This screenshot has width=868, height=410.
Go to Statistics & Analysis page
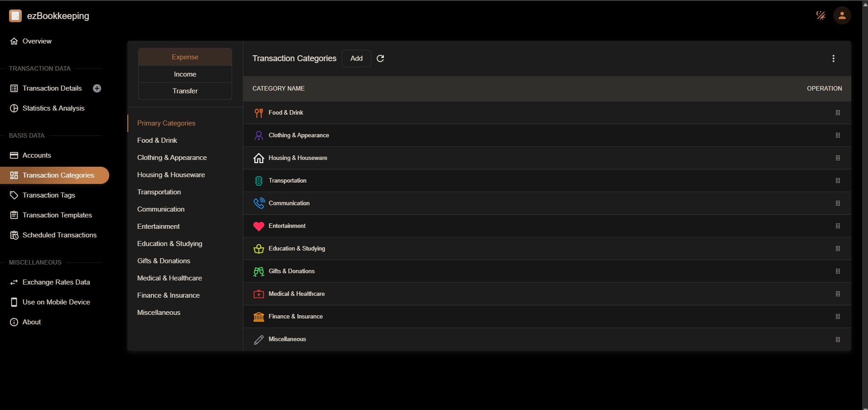pyautogui.click(x=54, y=108)
